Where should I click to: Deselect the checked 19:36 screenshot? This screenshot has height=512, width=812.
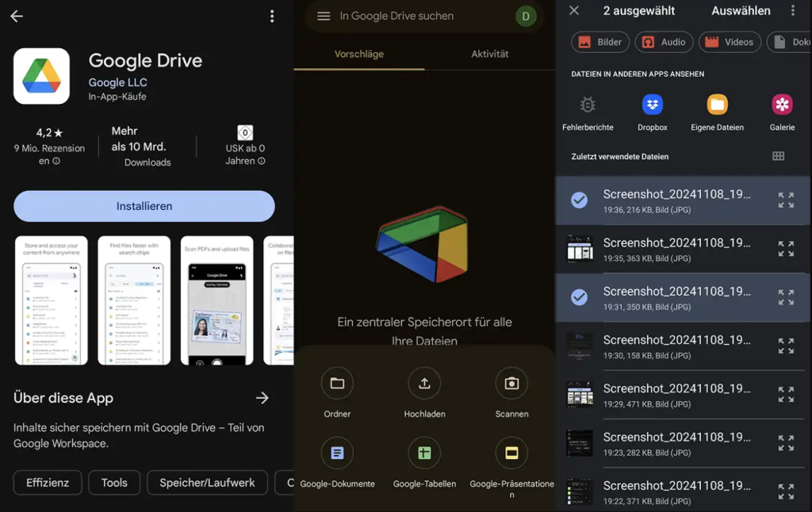(576, 201)
